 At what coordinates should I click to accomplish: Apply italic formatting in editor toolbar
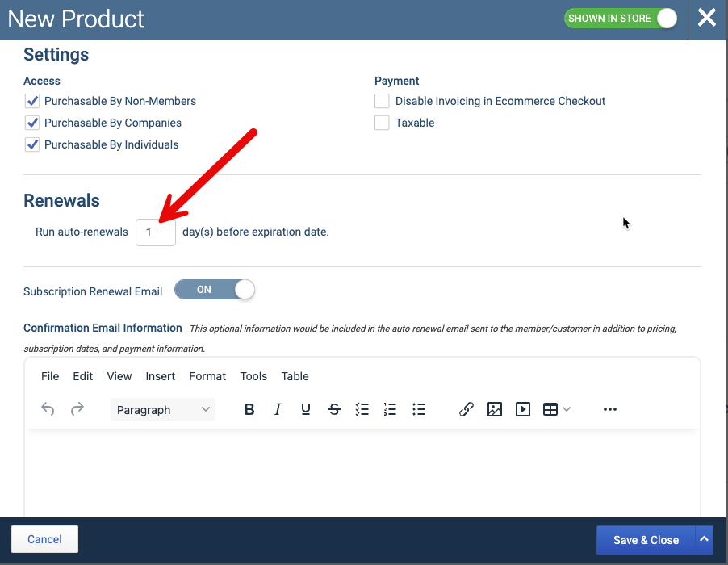click(277, 409)
